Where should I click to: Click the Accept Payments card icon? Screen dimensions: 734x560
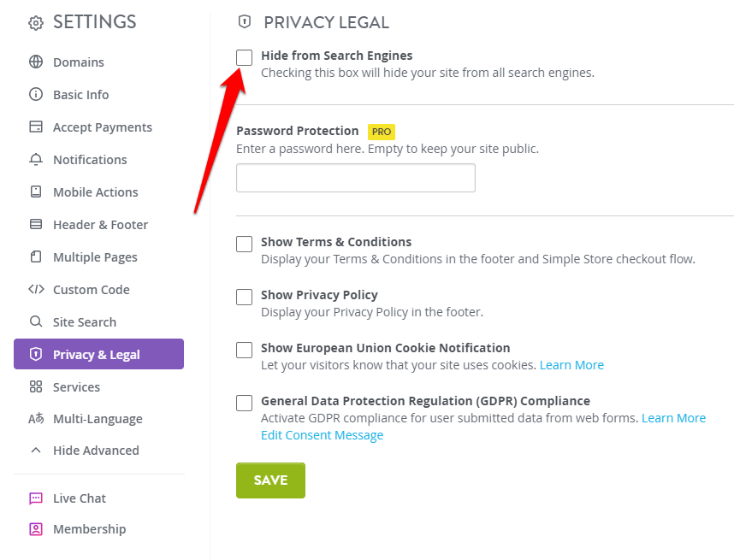pyautogui.click(x=36, y=127)
